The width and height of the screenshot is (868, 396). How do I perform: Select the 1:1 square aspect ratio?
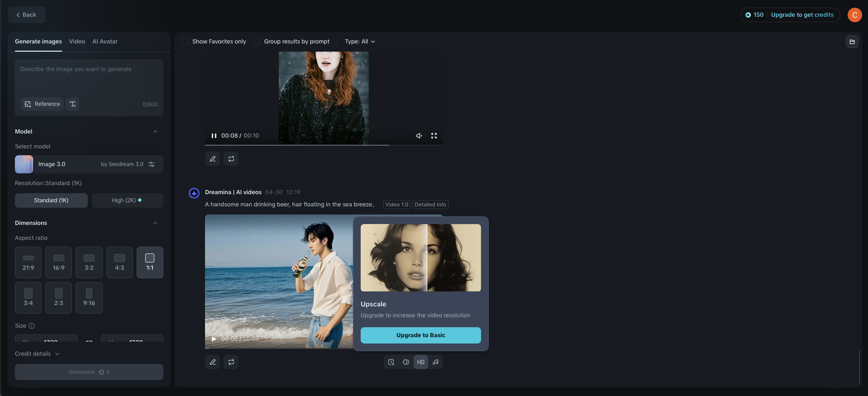(150, 262)
